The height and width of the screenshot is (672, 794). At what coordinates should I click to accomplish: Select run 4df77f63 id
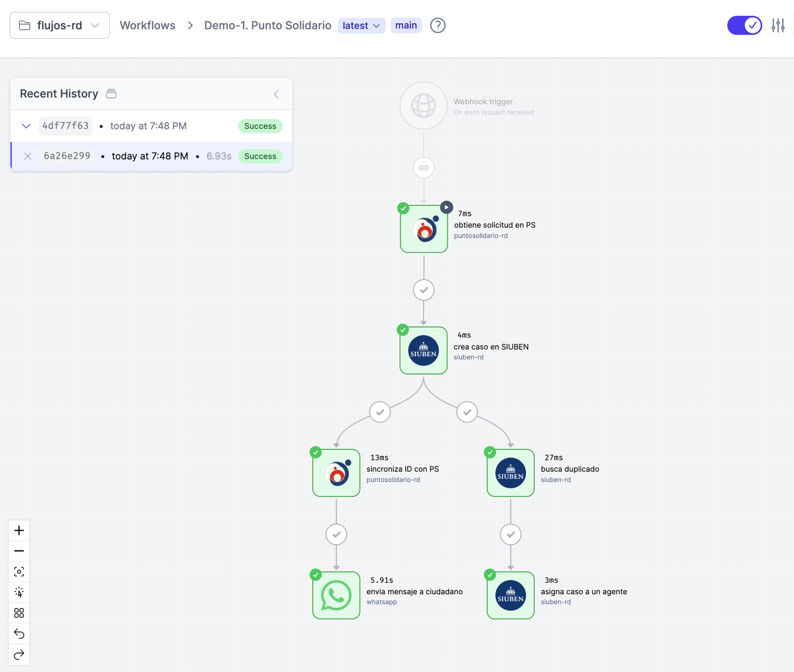click(65, 126)
